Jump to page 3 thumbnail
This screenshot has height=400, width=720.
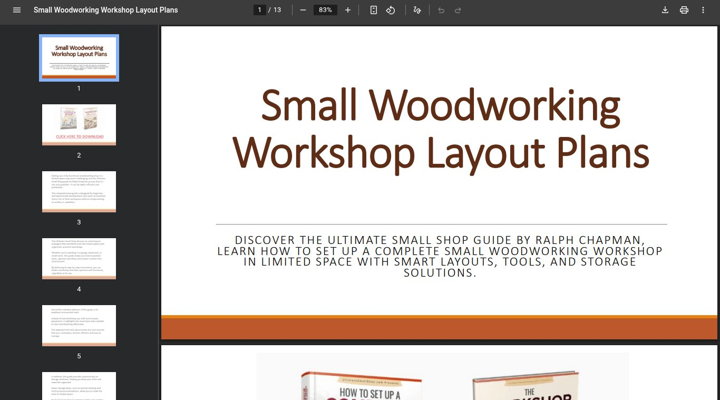(x=79, y=192)
